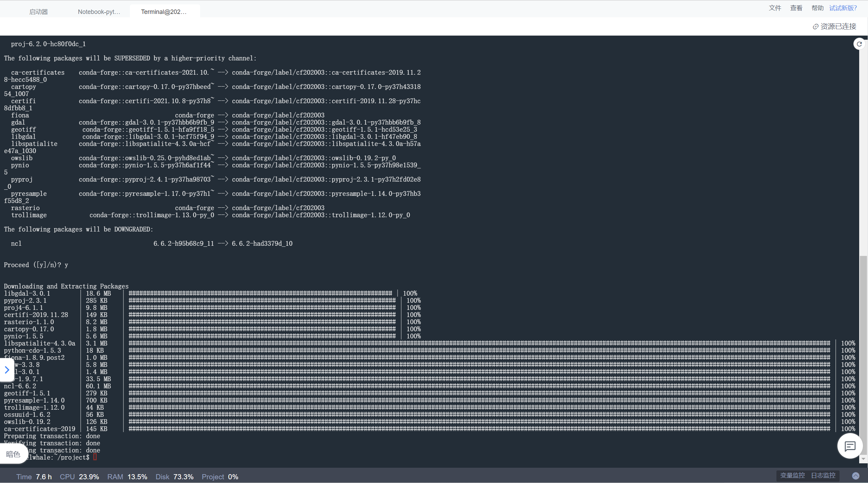This screenshot has width=868, height=483.
Task: Switch to the 启动器 tab
Action: (x=39, y=12)
